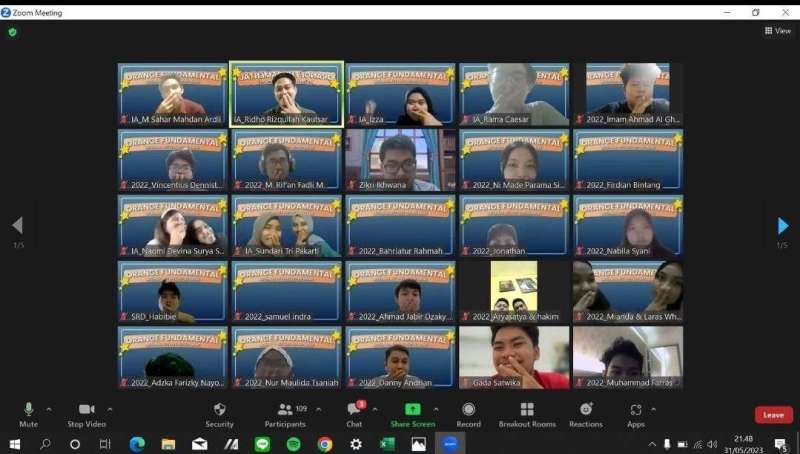This screenshot has width=800, height=454.
Task: Open notification center icon
Action: (x=781, y=445)
